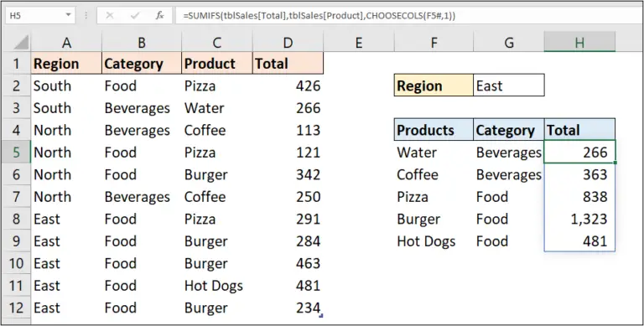Select row 11 header
This screenshot has height=326, width=644.
click(x=17, y=285)
